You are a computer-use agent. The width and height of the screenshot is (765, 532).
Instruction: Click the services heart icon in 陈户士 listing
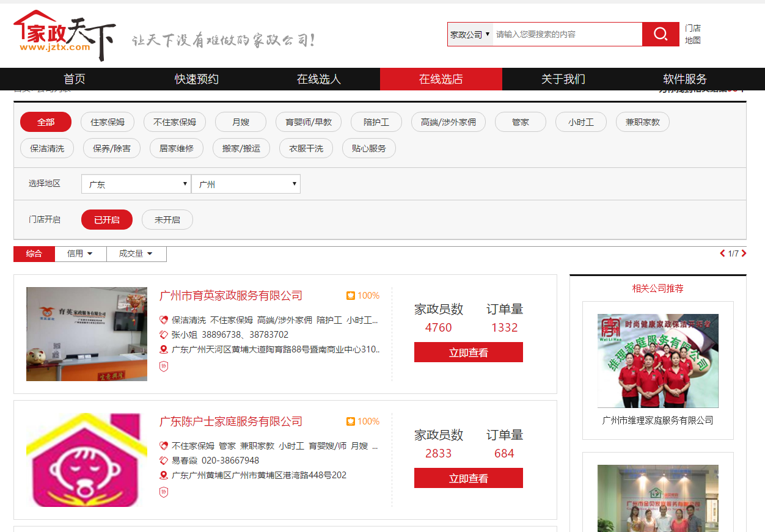tap(163, 446)
